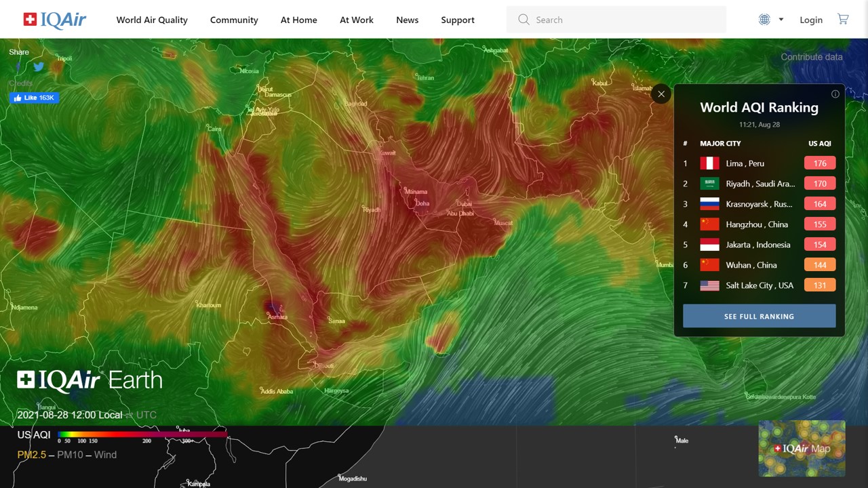The image size is (868, 488).
Task: Open the Community menu
Action: [x=234, y=20]
